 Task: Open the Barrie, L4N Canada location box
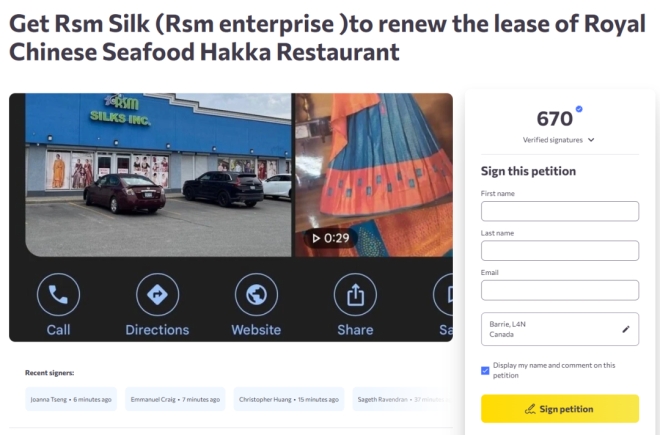(x=560, y=329)
